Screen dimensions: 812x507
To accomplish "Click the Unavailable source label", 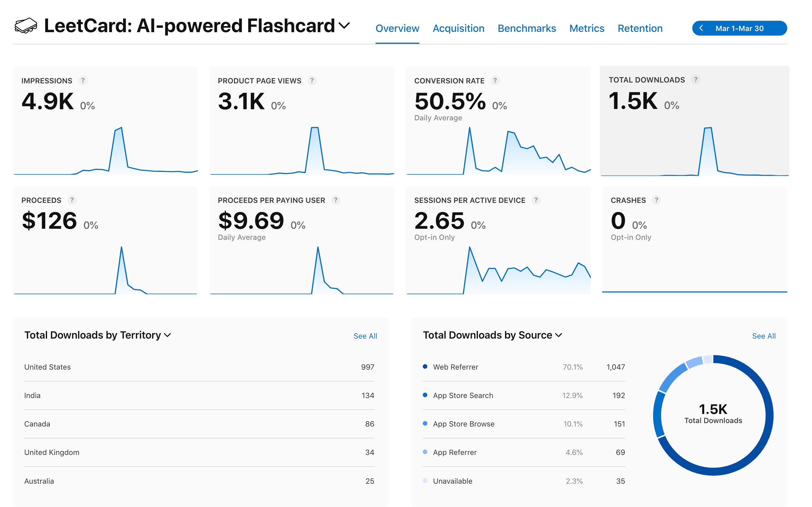I will tap(452, 481).
